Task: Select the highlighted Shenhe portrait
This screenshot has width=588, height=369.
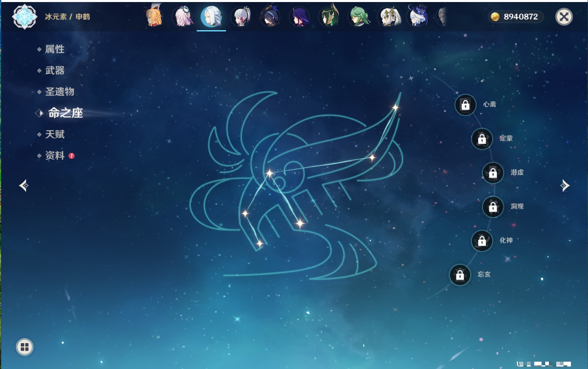Action: pos(211,16)
